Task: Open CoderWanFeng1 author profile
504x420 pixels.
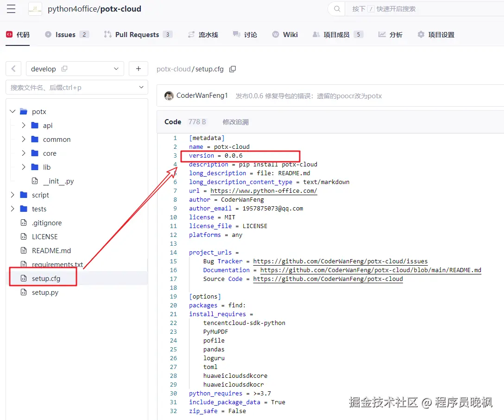Action: [202, 95]
